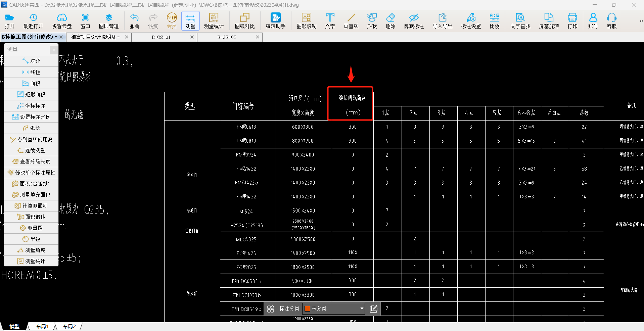Choose 弧长 arc length
Image resolution: width=644 pixels, height=331 pixels.
(x=31, y=128)
